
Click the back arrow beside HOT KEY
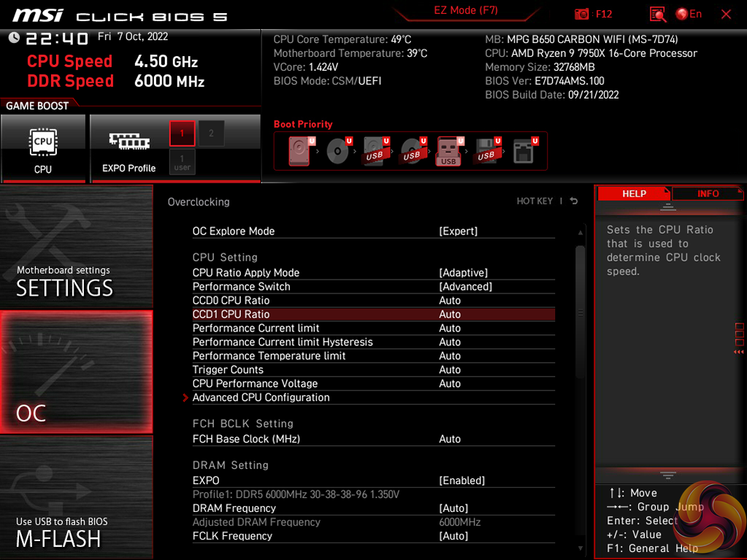coord(574,202)
